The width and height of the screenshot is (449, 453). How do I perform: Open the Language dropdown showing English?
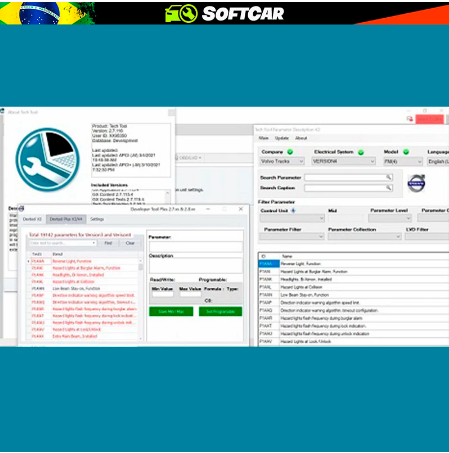(x=438, y=162)
